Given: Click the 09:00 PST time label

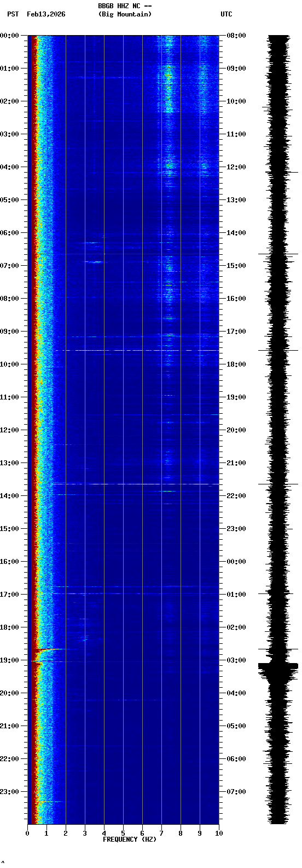Looking at the screenshot, I should [10, 332].
